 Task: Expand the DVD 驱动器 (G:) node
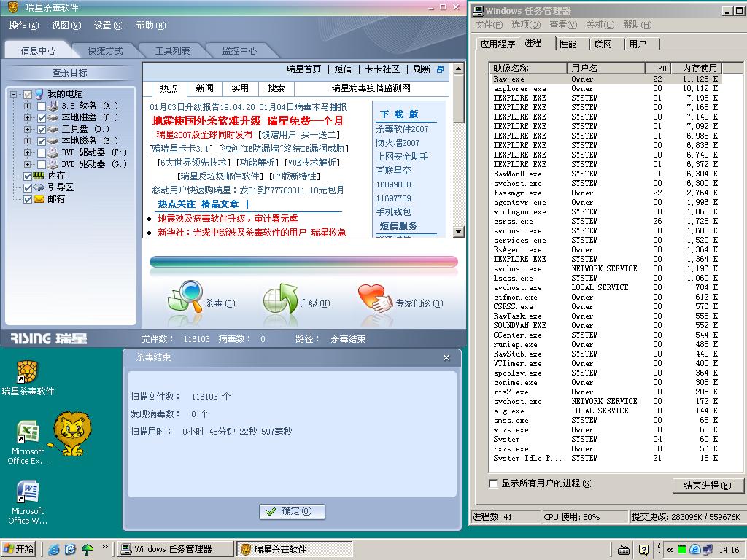coord(27,164)
